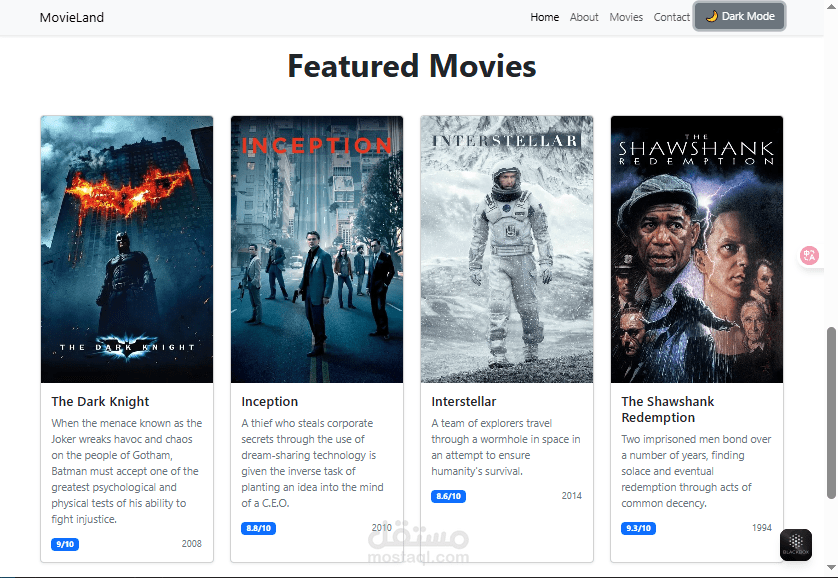Click The Dark Knight description text

(x=127, y=471)
